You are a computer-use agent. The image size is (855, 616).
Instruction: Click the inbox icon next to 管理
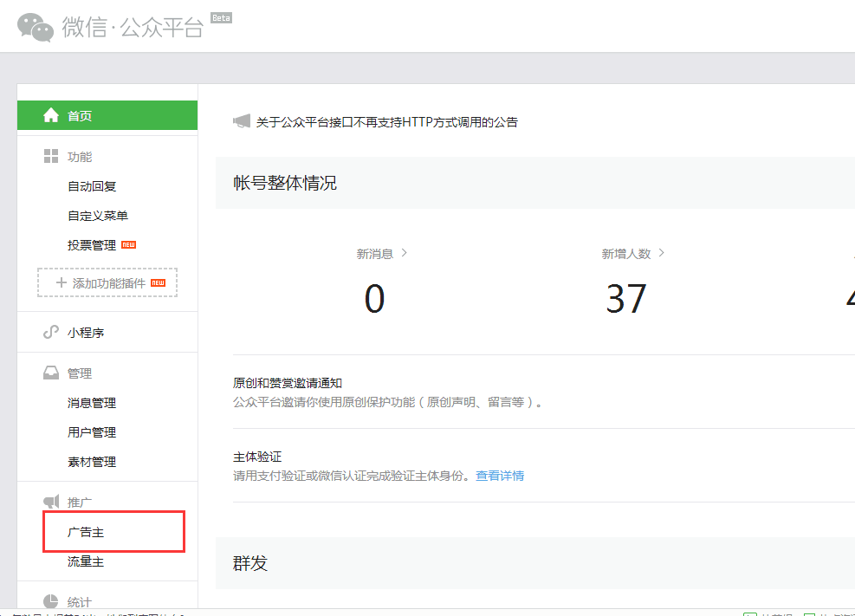click(x=51, y=373)
